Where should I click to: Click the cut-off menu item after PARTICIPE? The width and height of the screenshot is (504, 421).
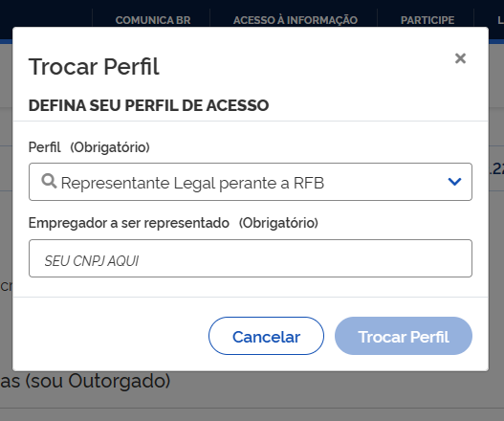(x=500, y=20)
